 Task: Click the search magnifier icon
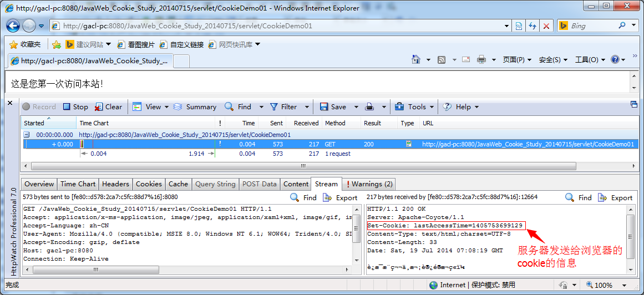pyautogui.click(x=622, y=26)
